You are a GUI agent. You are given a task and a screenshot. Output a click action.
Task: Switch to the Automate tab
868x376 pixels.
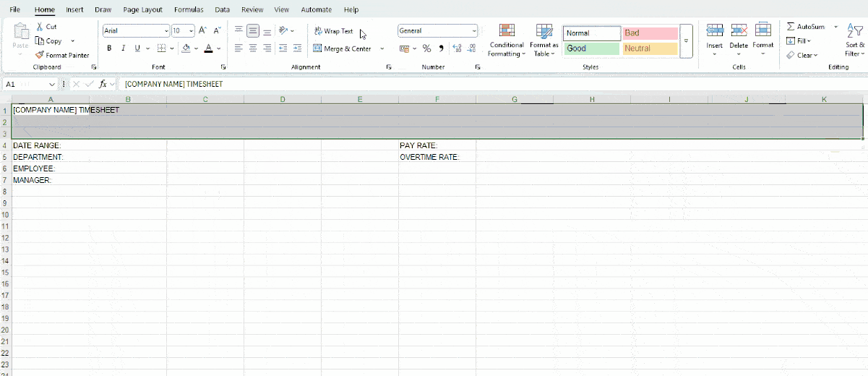tap(317, 9)
